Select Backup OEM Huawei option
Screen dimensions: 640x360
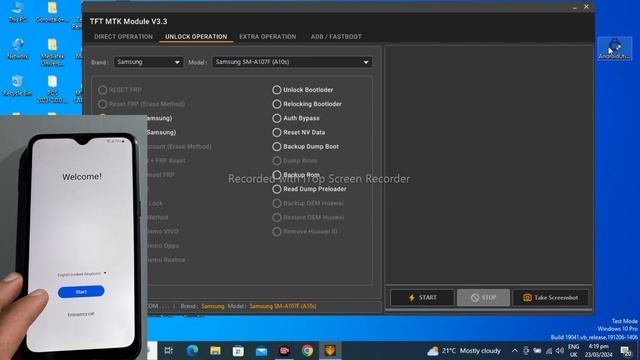point(308,203)
